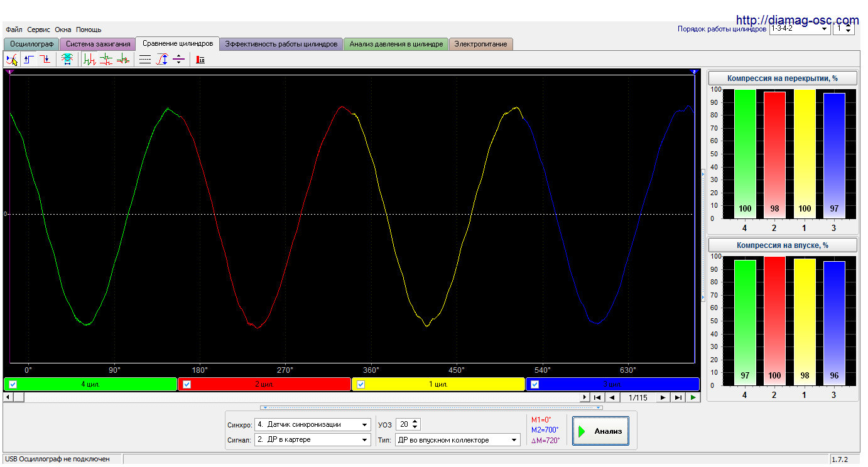Click the green cylinder 4 overlap compression bar
The image size is (868, 467).
(745, 154)
